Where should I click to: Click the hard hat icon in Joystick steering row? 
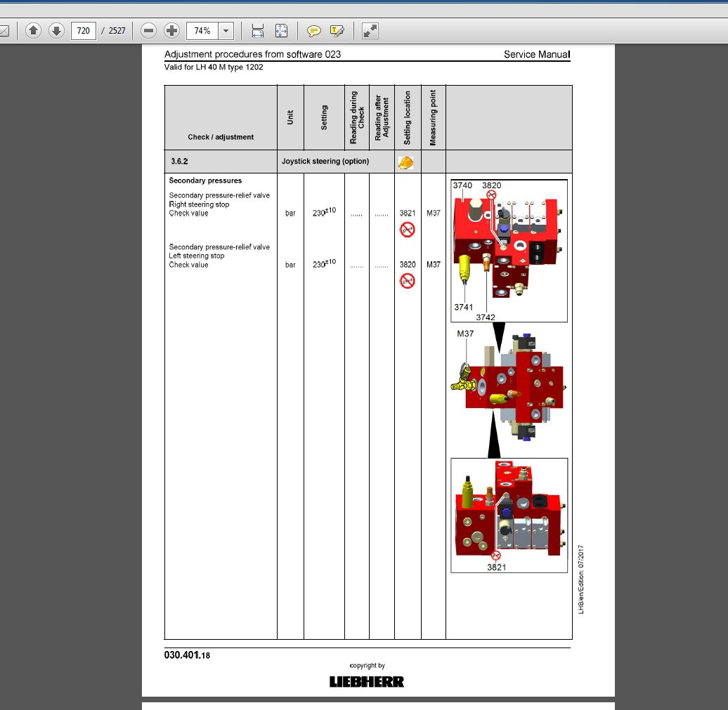pyautogui.click(x=405, y=162)
